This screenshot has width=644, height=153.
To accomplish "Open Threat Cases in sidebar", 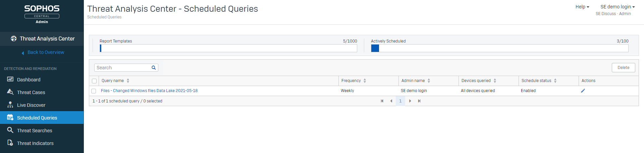I will (x=31, y=92).
